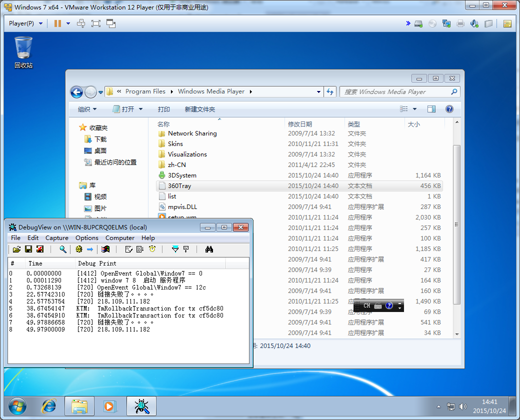520x420 pixels.
Task: Click the Windows Media Player taskbar icon
Action: [x=109, y=406]
